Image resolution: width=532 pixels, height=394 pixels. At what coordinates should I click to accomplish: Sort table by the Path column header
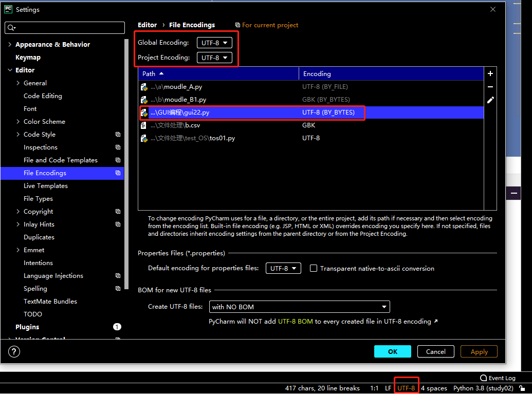[x=218, y=73]
